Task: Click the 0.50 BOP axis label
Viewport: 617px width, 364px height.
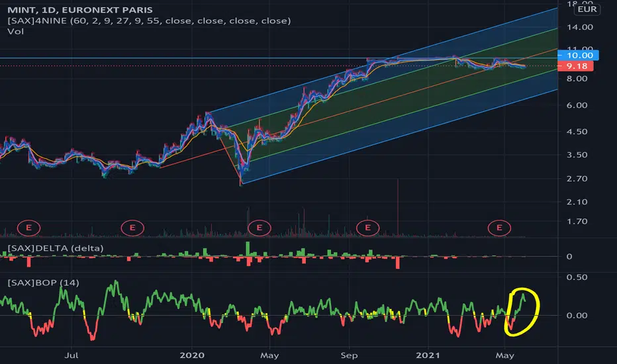Action: [x=577, y=277]
